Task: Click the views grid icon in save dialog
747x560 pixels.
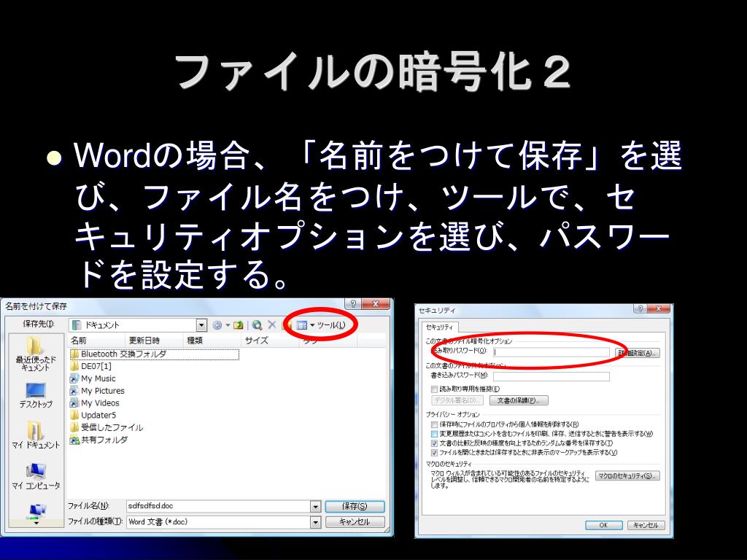Action: 301,325
